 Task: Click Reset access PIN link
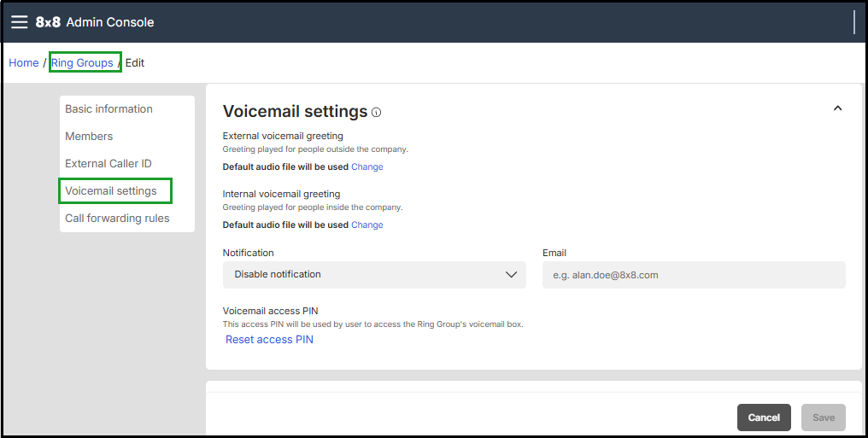(x=269, y=340)
